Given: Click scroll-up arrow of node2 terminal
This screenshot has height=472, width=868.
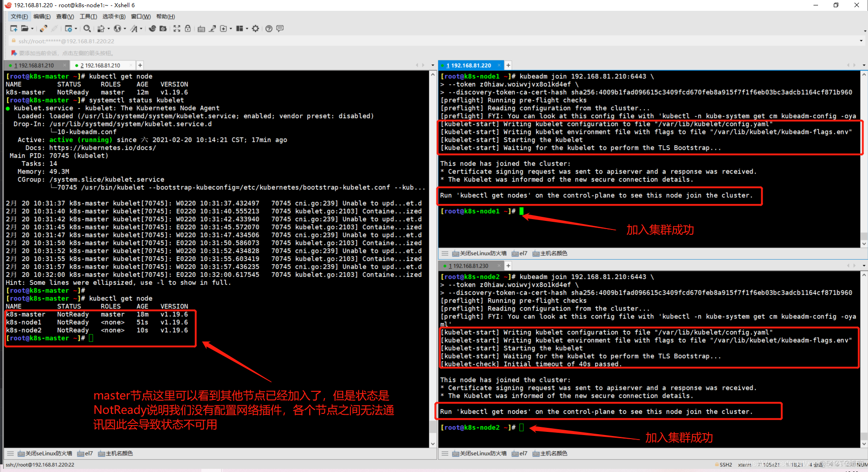Looking at the screenshot, I should (x=864, y=275).
